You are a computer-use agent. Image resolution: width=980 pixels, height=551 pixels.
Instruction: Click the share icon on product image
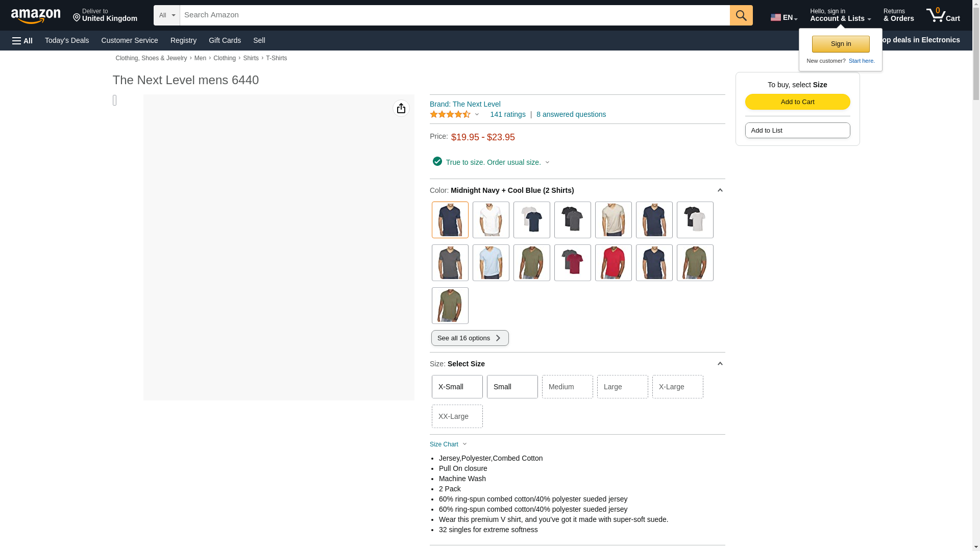[401, 108]
